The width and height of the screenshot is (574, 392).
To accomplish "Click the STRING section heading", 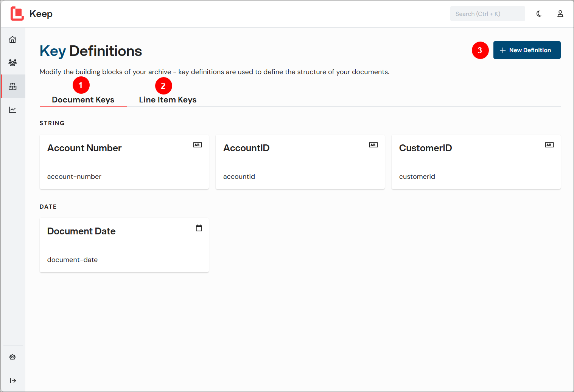I will [x=52, y=123].
